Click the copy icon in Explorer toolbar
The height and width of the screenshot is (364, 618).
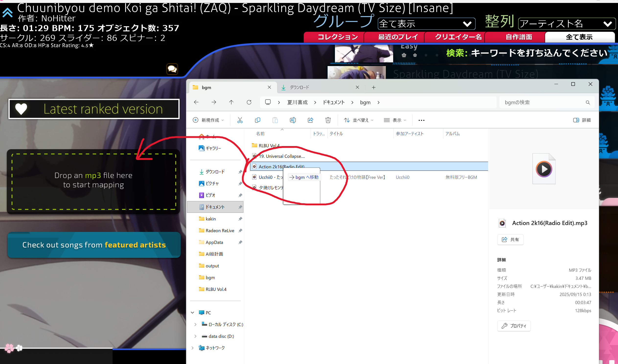pyautogui.click(x=257, y=120)
